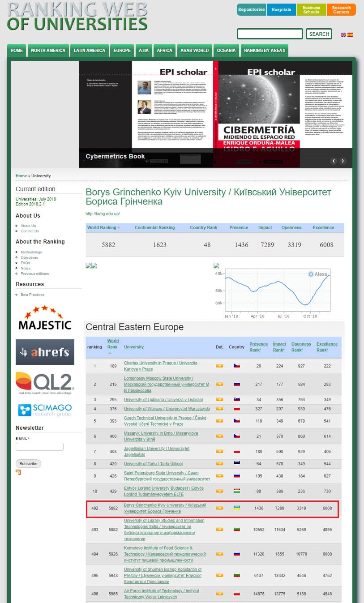Image resolution: width=364 pixels, height=603 pixels.
Task: Click the newsletter e-mail input field
Action: pyautogui.click(x=39, y=447)
